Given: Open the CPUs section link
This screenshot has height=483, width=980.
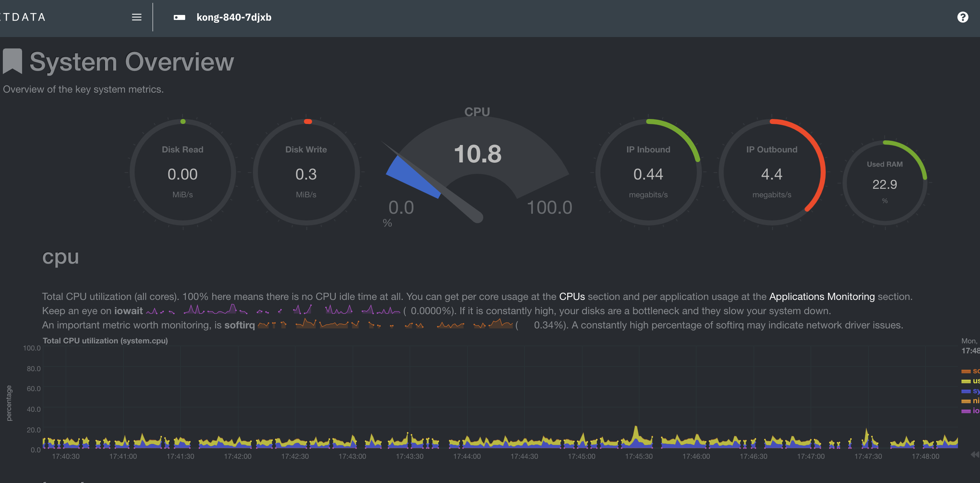Looking at the screenshot, I should [572, 296].
